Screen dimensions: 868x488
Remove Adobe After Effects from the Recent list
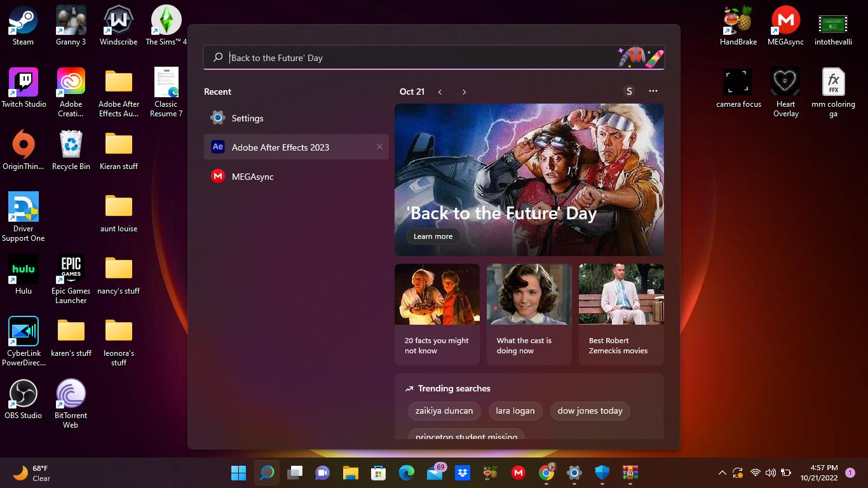click(379, 147)
